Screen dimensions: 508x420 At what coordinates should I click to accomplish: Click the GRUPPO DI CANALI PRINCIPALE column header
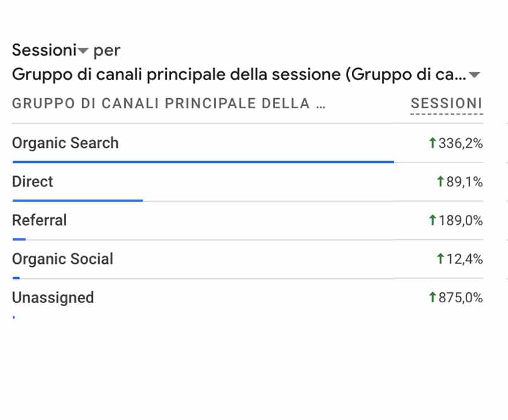[169, 104]
